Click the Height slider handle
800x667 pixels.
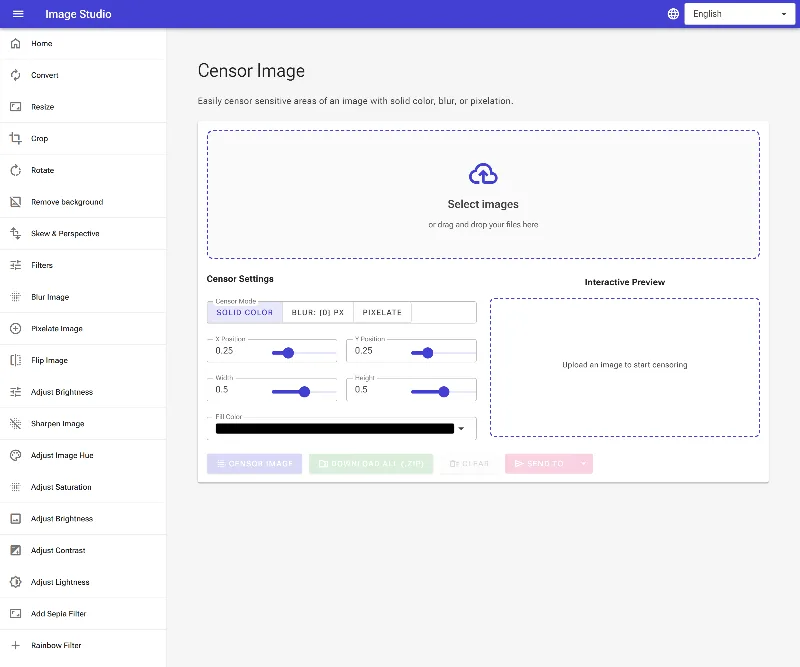tap(444, 392)
